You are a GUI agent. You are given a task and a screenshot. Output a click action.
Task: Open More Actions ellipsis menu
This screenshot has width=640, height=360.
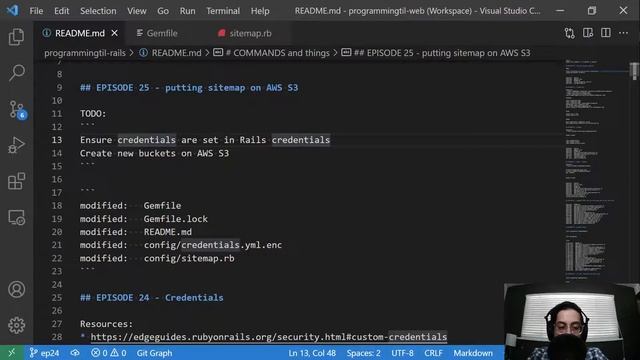pyautogui.click(x=623, y=33)
